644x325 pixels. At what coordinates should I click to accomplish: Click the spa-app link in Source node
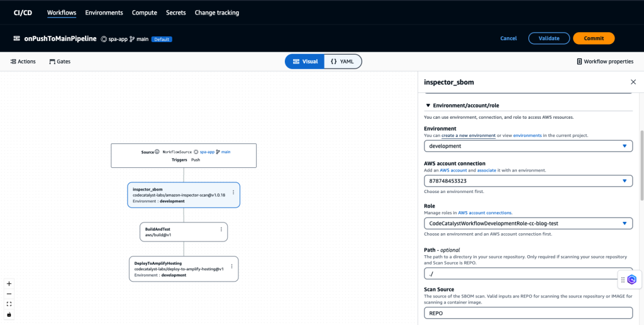pos(207,152)
